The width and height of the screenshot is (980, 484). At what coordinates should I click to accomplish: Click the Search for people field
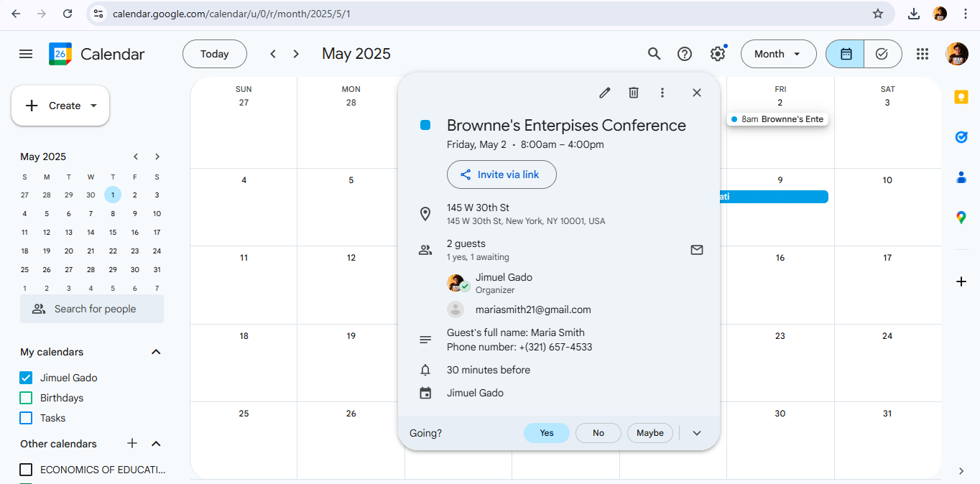92,309
